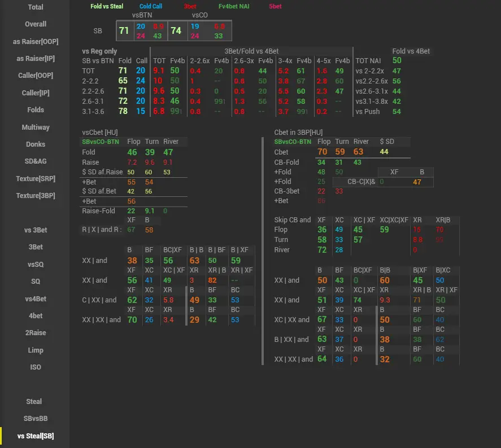Select the 2Raise sidebar tab
The image size is (501, 448).
click(35, 333)
